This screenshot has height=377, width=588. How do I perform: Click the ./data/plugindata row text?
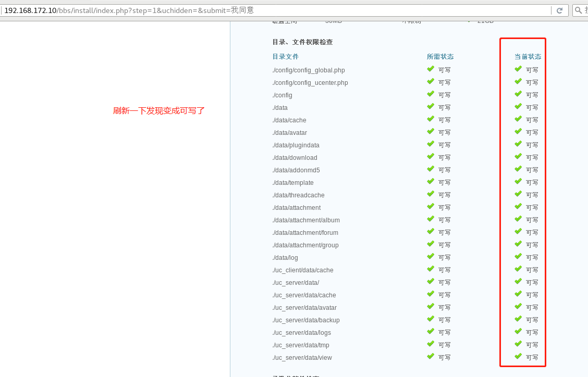point(296,145)
